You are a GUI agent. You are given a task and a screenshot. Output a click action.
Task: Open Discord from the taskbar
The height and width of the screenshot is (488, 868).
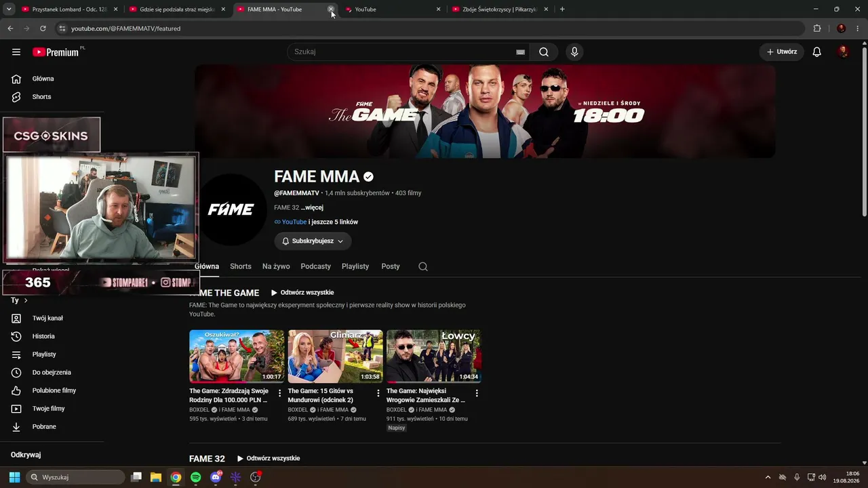point(216,477)
